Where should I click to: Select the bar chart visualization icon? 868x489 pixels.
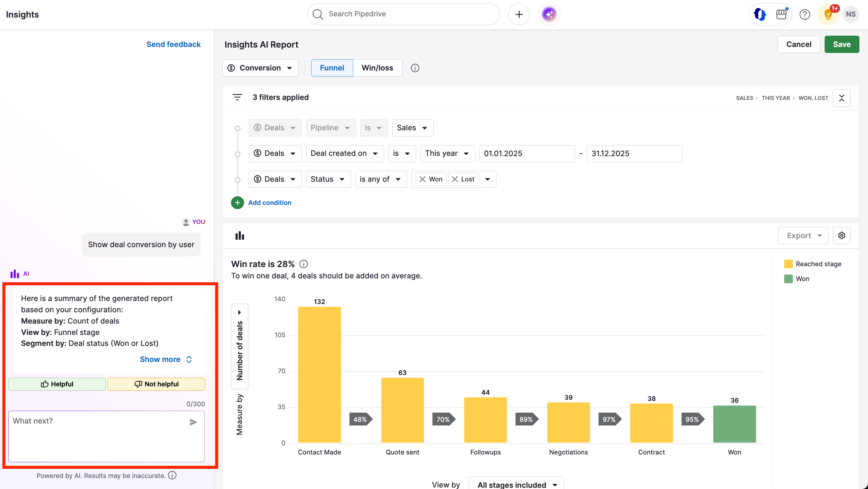coord(240,235)
